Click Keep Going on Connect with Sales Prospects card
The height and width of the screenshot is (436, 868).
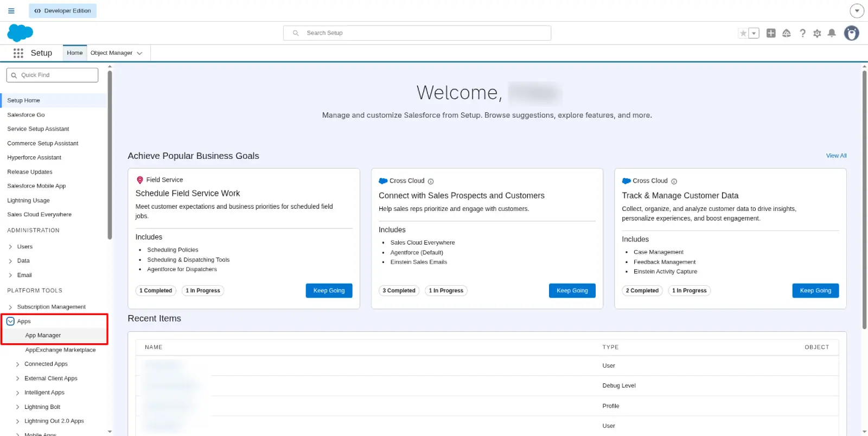pyautogui.click(x=572, y=291)
